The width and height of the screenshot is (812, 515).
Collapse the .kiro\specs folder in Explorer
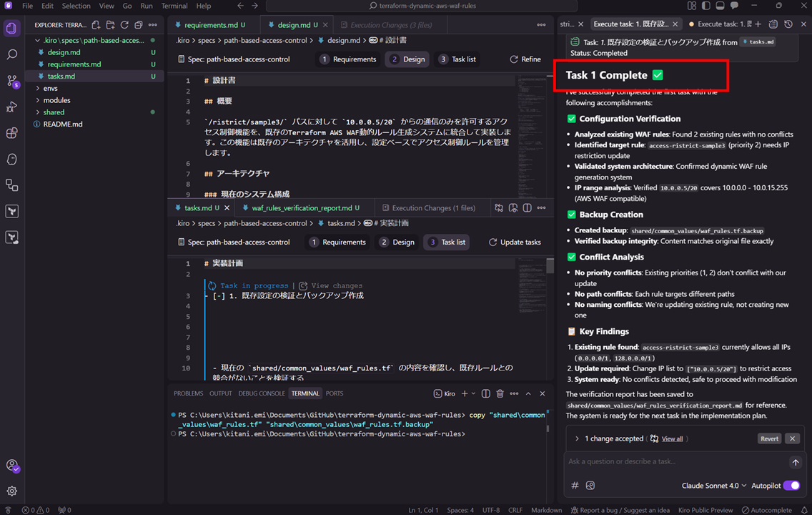(x=37, y=40)
